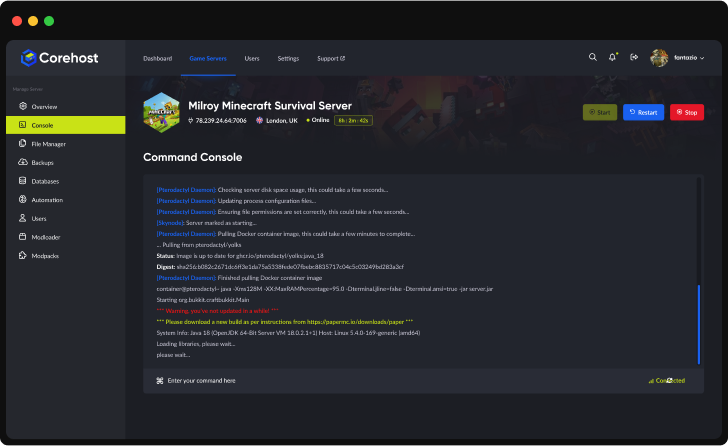
Task: Open File Manager in sidebar
Action: click(x=65, y=144)
